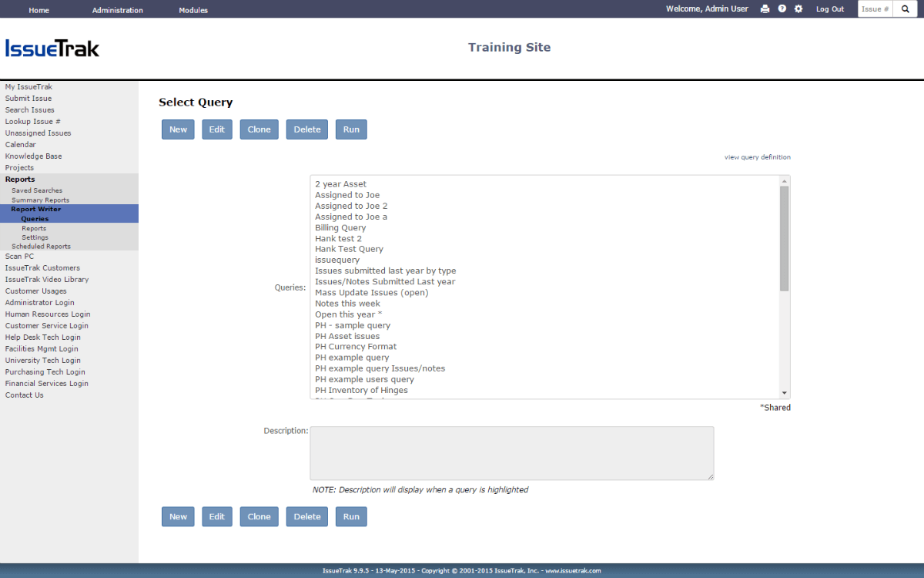Click the Description text area
Screen dimensions: 924x578
click(512, 453)
